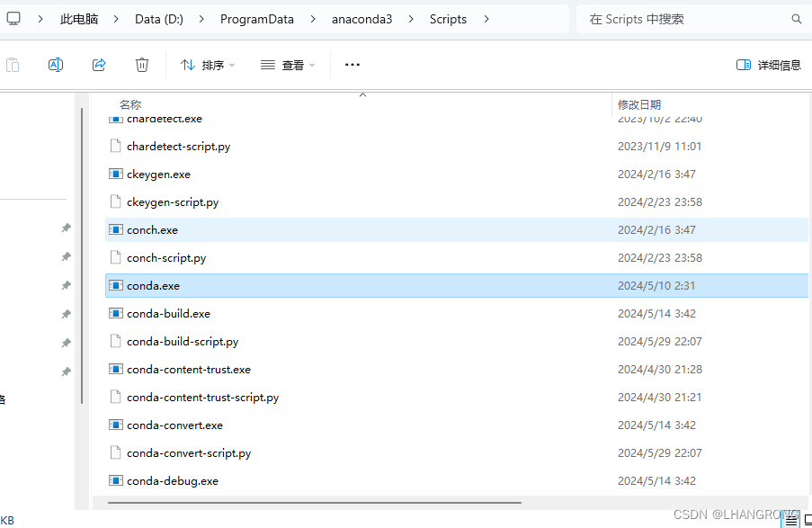
Task: Go to 此电脑 in the address bar
Action: click(x=79, y=19)
